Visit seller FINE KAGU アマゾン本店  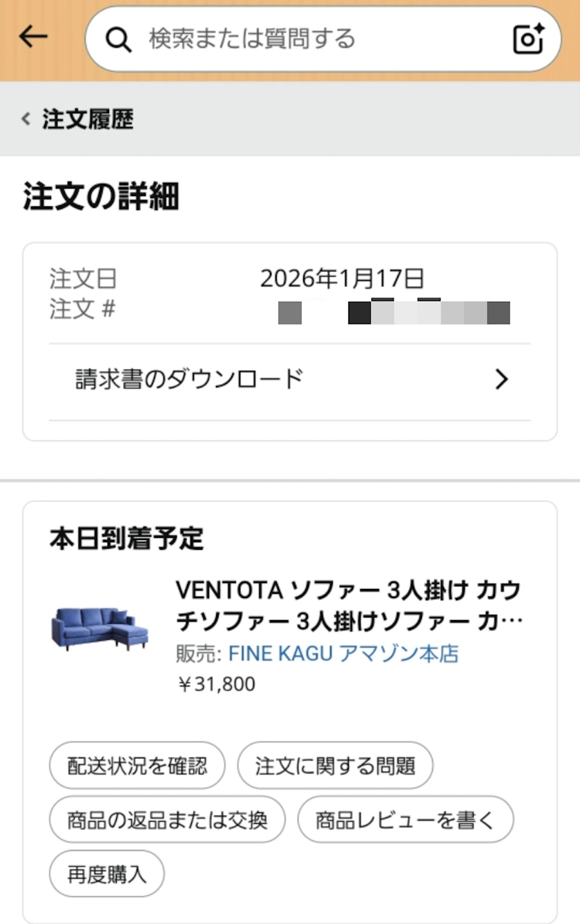(343, 653)
